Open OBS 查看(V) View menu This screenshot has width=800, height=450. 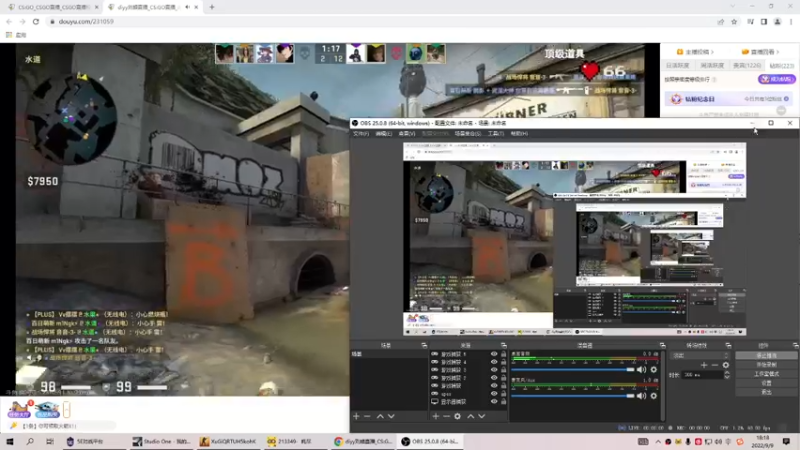point(407,134)
